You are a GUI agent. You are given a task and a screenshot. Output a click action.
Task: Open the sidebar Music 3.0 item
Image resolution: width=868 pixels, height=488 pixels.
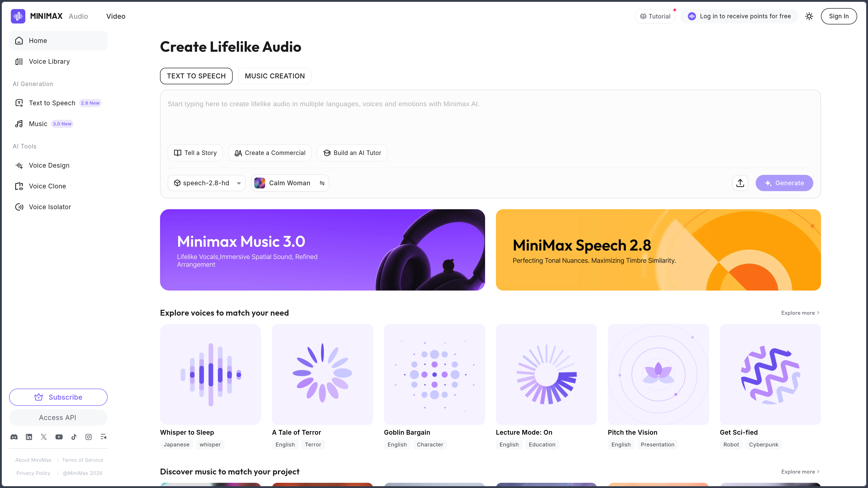58,124
